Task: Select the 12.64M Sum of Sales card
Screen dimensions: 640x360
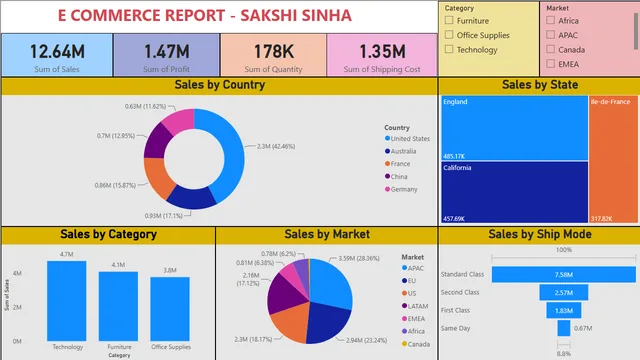Action: point(57,55)
